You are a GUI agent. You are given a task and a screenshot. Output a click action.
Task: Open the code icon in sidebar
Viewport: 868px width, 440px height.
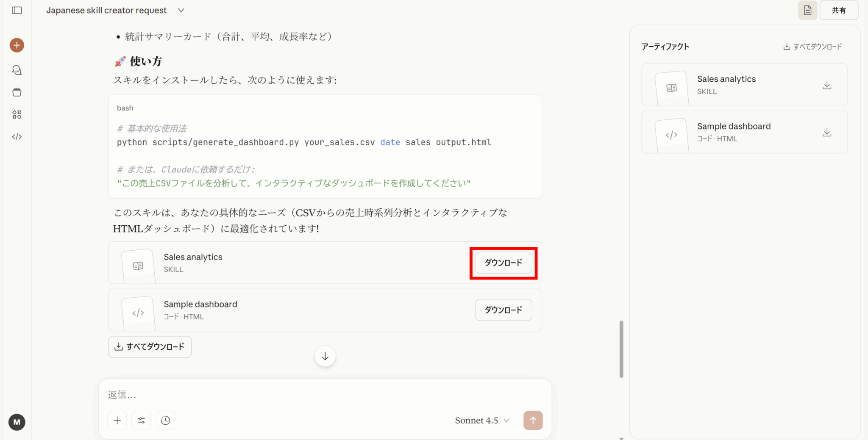click(17, 137)
